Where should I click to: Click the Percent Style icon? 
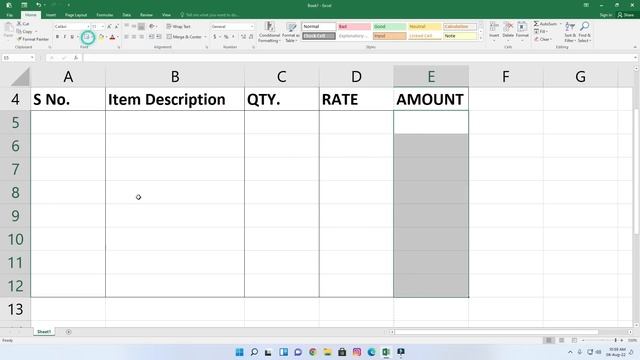[226, 37]
